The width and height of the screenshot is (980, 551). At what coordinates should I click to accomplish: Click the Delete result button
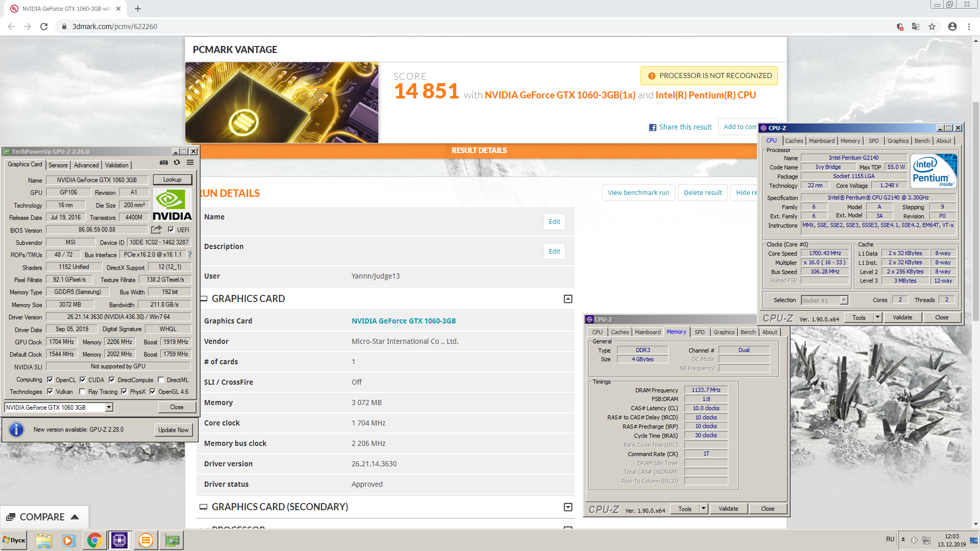(703, 193)
